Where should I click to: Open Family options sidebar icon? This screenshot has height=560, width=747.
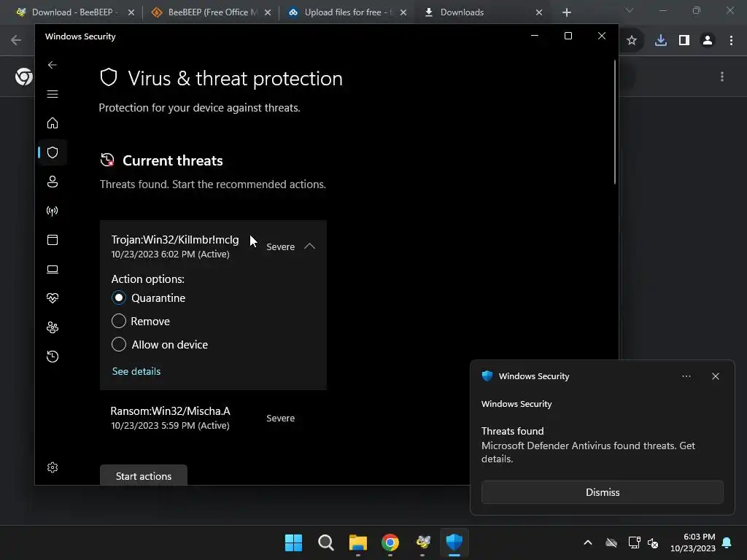(53, 327)
